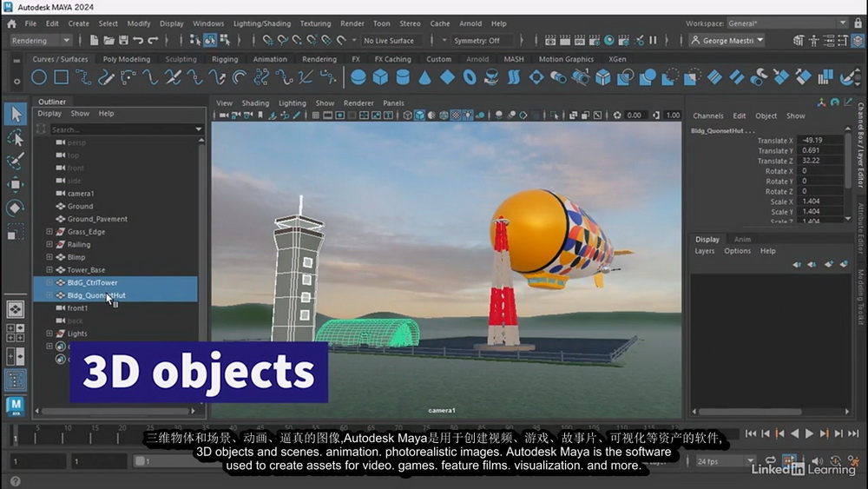Image resolution: width=868 pixels, height=489 pixels.
Task: Click the Outliner horizontal scrollbar
Action: pos(115,412)
